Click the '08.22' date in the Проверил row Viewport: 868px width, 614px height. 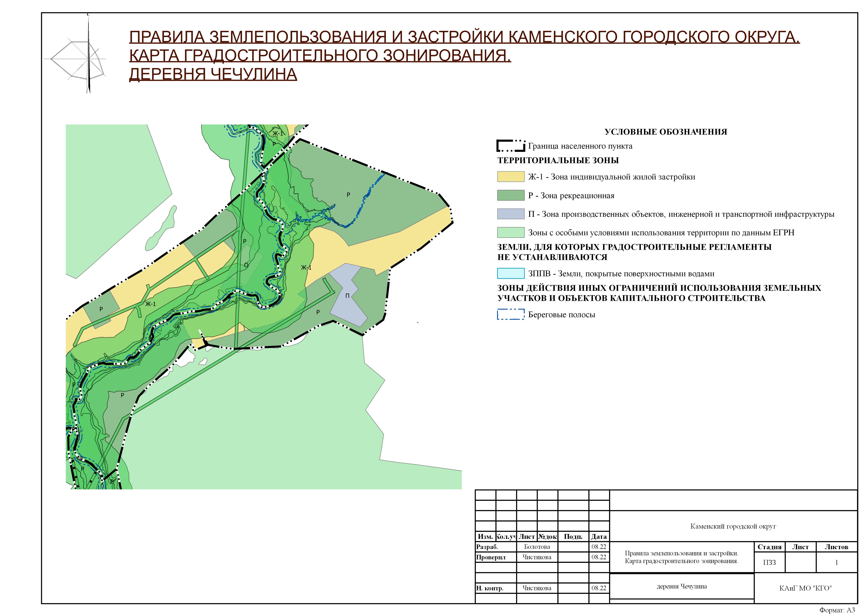pos(599,557)
